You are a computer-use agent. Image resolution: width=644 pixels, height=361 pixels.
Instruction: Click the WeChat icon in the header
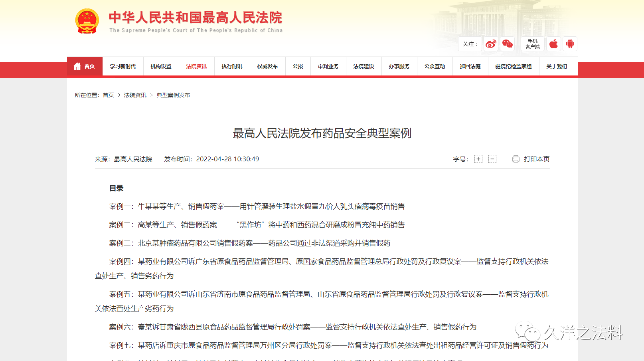click(507, 44)
